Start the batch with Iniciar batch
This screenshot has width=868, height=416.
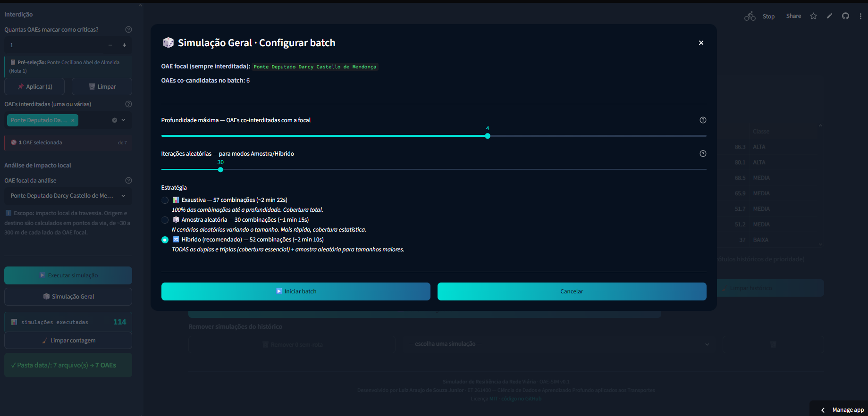tap(295, 291)
